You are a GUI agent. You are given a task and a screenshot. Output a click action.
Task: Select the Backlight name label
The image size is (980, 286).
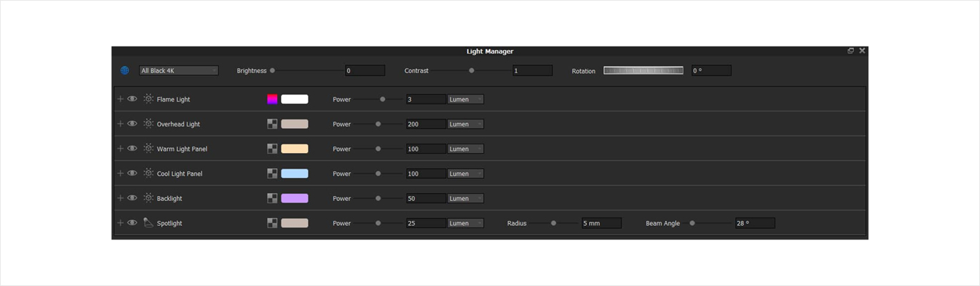[170, 199]
